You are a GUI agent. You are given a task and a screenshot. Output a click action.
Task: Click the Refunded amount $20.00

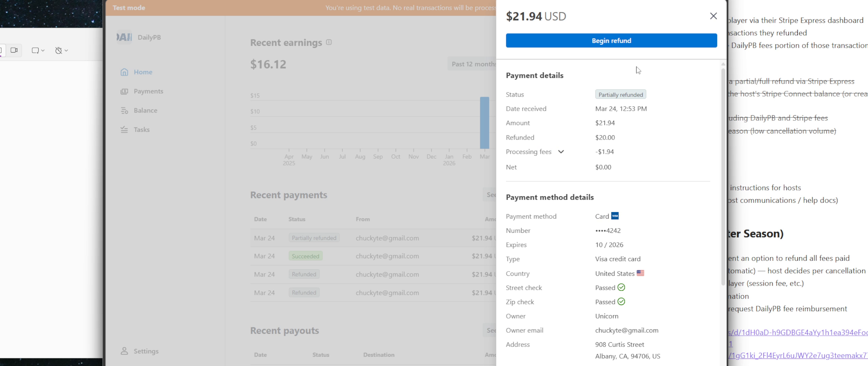click(605, 138)
